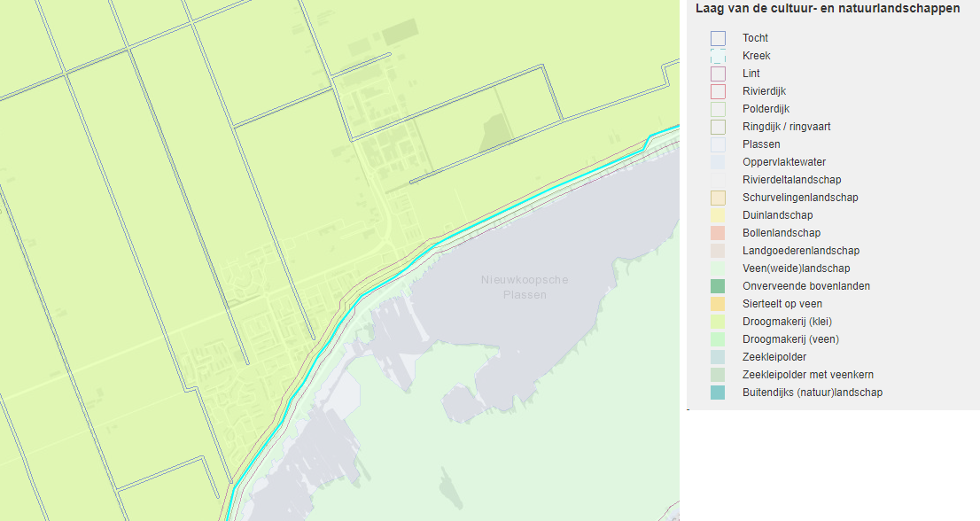Select the Lint legend symbol
The width and height of the screenshot is (980, 521).
point(718,74)
